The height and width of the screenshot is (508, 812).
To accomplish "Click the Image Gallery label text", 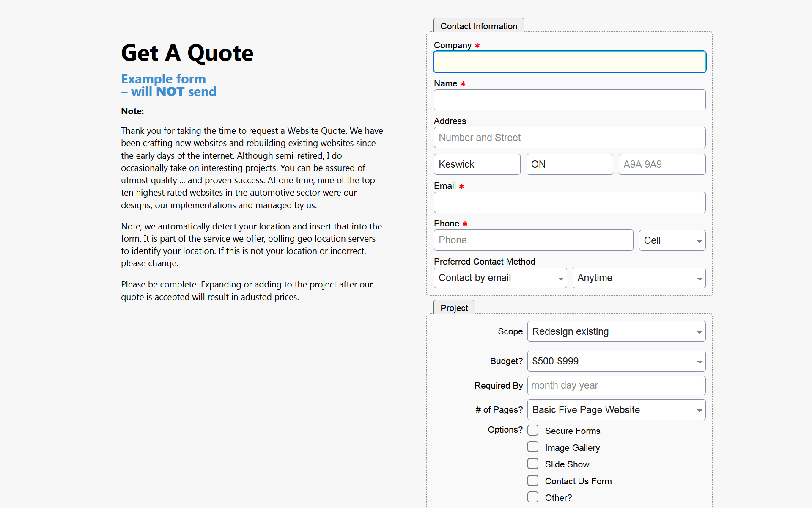I will 572,448.
